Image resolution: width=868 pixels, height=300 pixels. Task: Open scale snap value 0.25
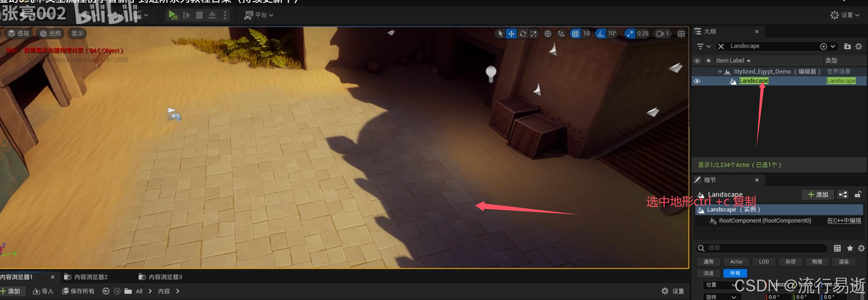point(643,33)
